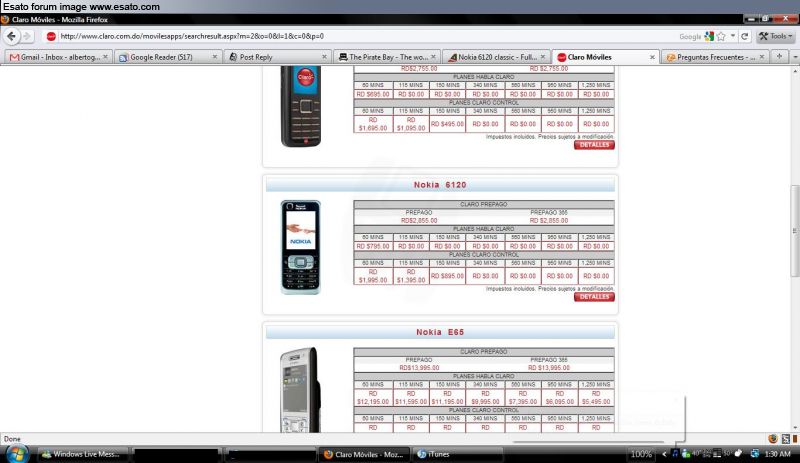The image size is (800, 463).
Task: Open a new tab with plus button
Action: [779, 57]
